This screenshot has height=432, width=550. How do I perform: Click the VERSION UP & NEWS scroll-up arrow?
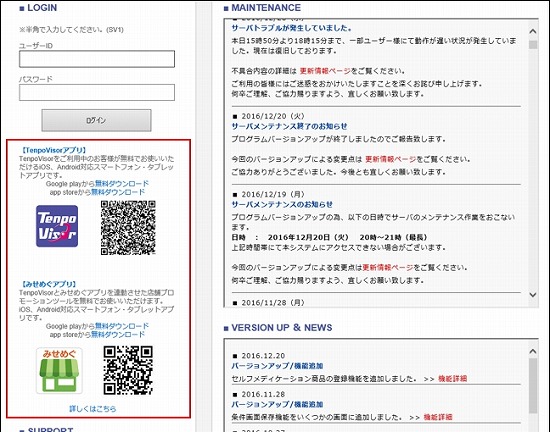coord(533,351)
